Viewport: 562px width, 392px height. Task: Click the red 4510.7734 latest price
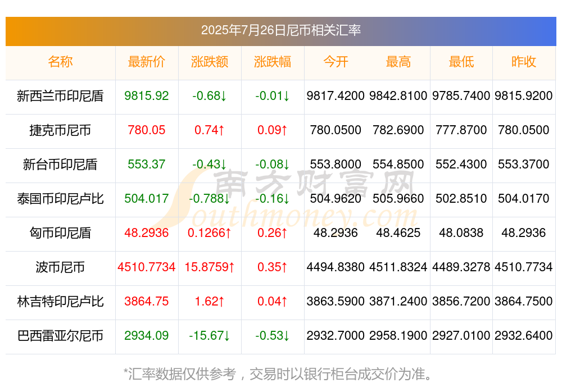(x=147, y=267)
